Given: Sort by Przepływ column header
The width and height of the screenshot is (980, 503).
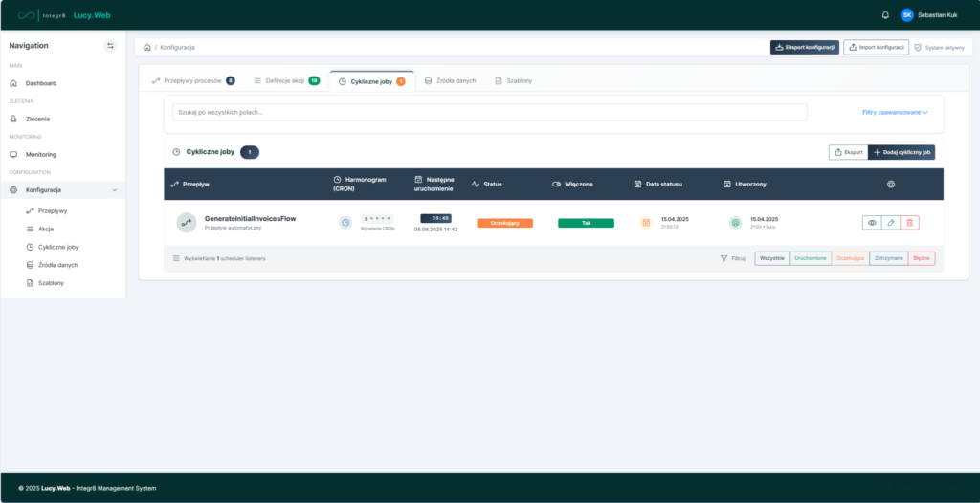Looking at the screenshot, I should tap(190, 185).
